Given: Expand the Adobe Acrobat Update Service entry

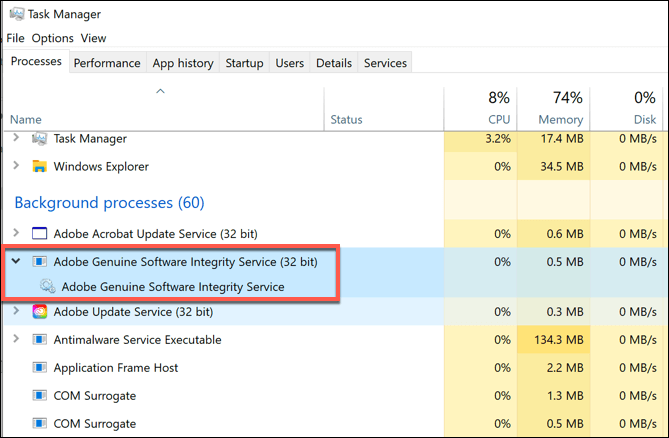Looking at the screenshot, I should pos(15,234).
